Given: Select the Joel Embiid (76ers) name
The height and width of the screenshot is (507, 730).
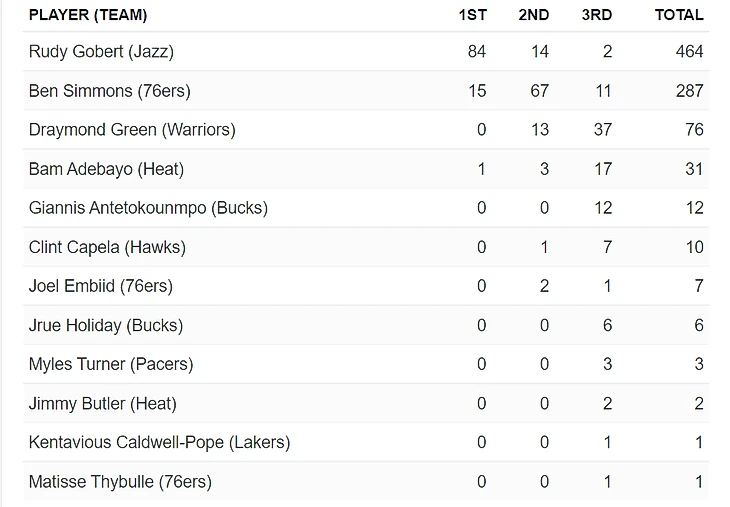Looking at the screenshot, I should 100,286.
